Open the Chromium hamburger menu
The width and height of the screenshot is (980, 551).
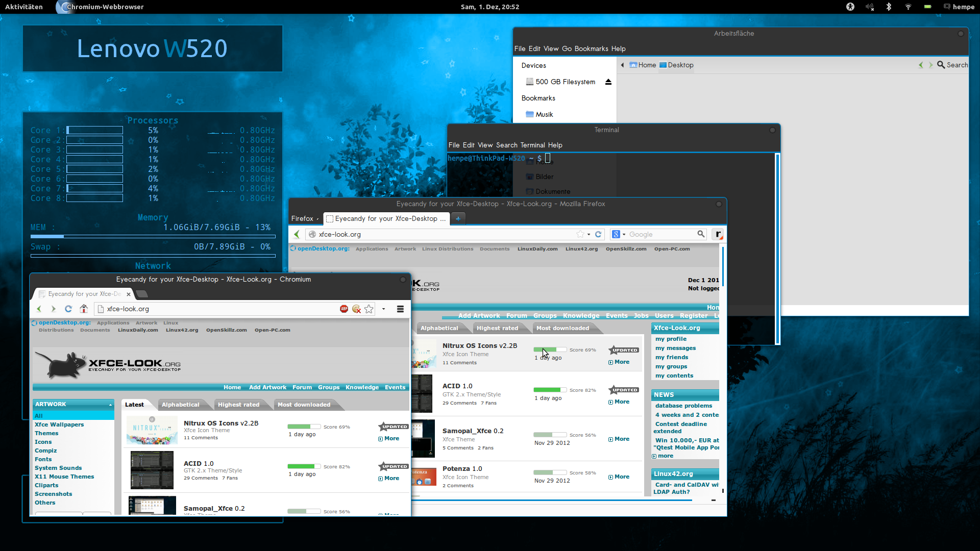pos(400,309)
